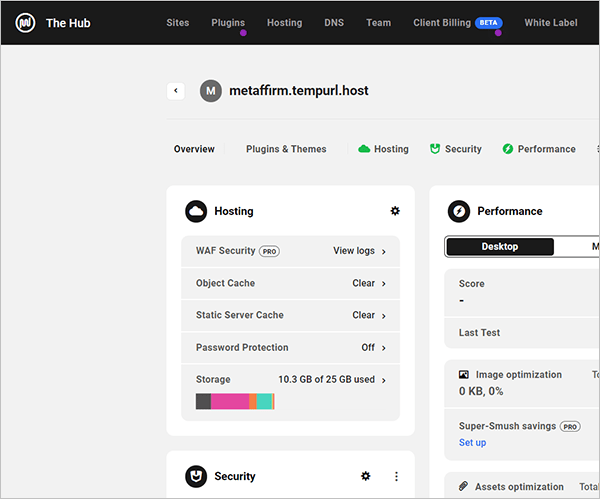Click the green shield icon on Security tab
600x499 pixels.
435,149
